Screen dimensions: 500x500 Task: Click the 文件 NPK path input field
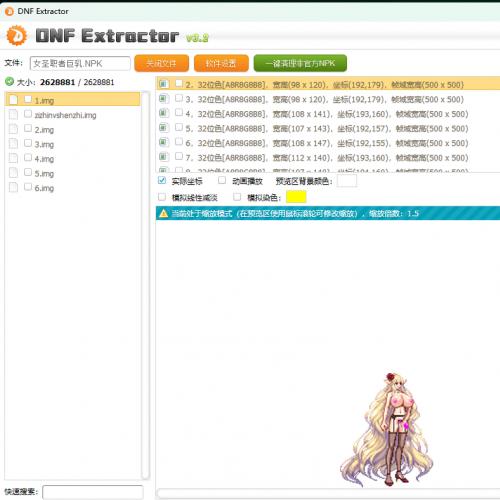(80, 63)
